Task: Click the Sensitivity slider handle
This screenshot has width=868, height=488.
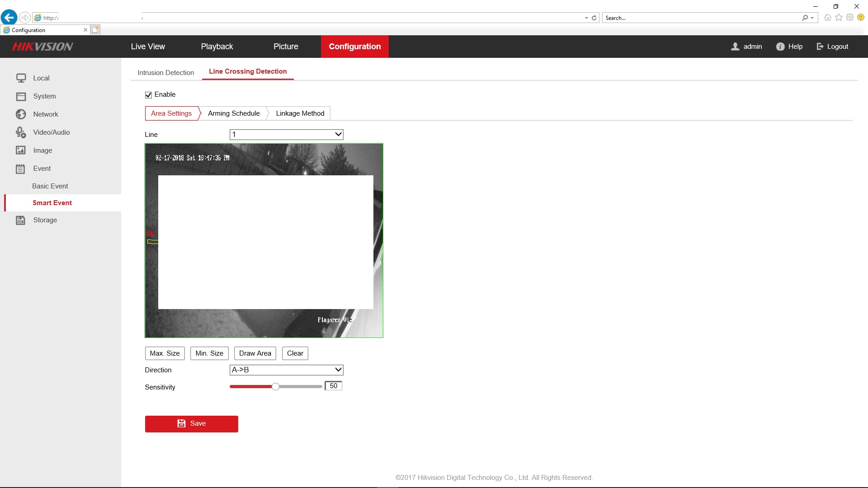Action: point(275,386)
